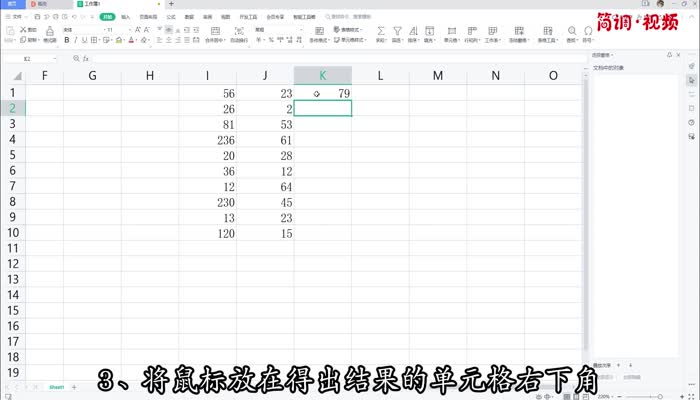Click the new tab plus button in title bar
This screenshot has height=400, width=700.
point(171,5)
